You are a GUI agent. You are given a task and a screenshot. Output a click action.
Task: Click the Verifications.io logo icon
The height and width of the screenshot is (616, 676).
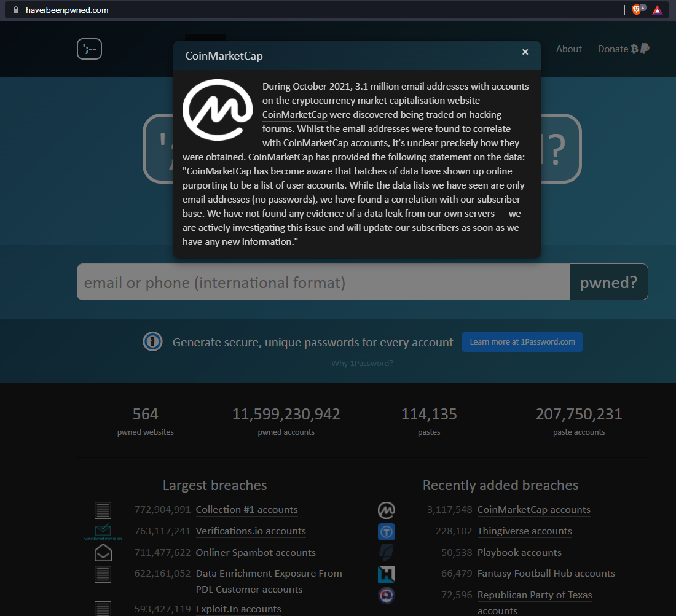click(103, 532)
